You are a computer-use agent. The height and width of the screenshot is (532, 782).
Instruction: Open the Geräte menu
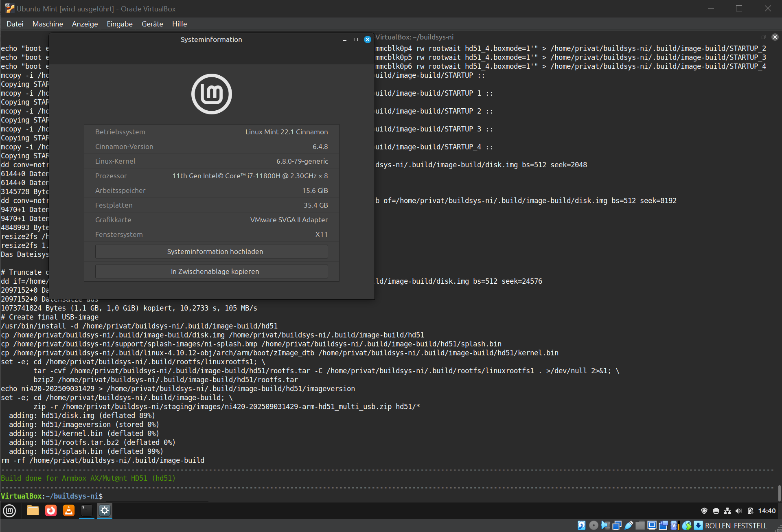152,24
